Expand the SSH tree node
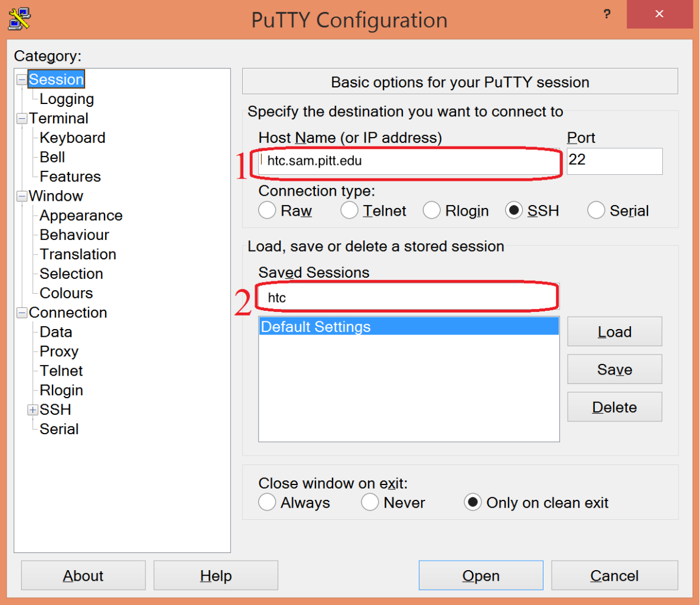 click(33, 410)
